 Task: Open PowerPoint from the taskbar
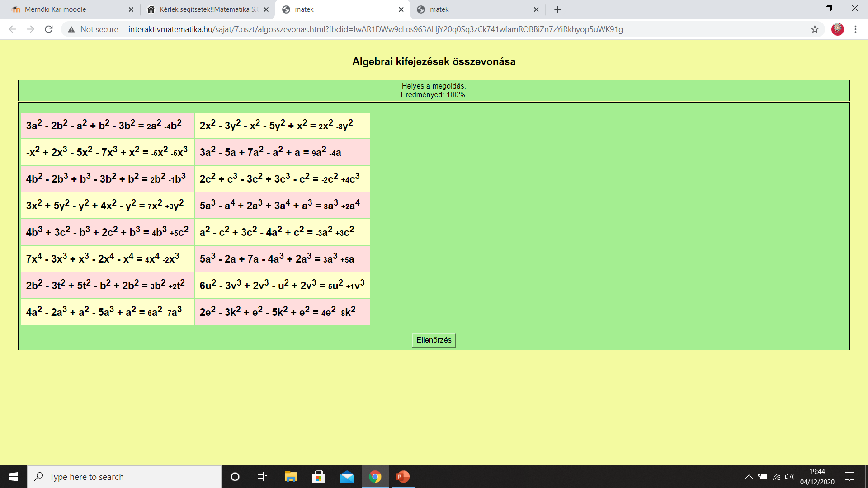coord(403,477)
